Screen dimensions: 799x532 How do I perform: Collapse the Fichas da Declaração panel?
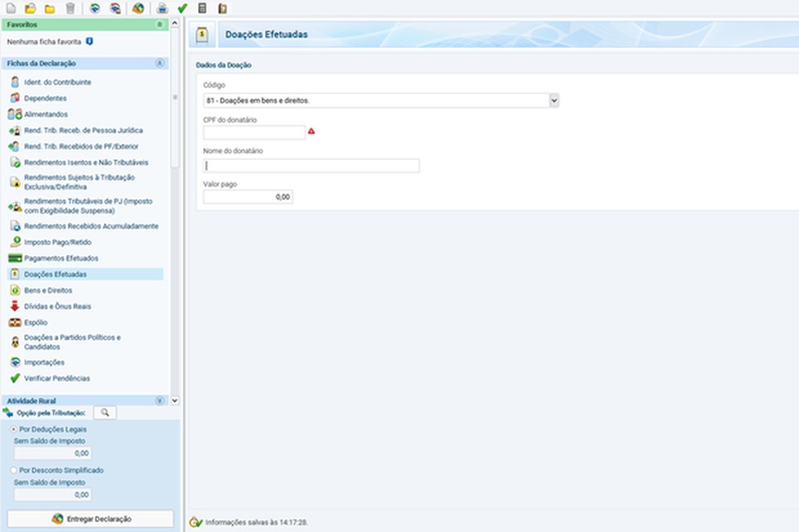[x=159, y=63]
